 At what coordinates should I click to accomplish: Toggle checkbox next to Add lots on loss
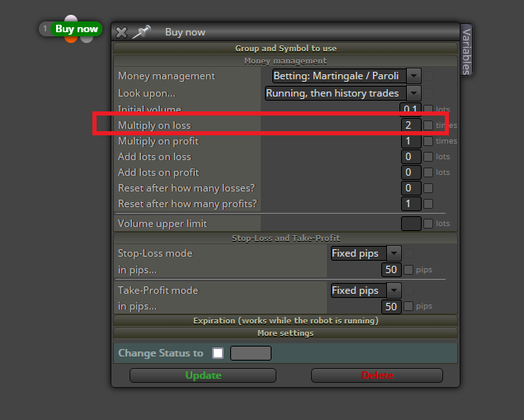pyautogui.click(x=428, y=157)
